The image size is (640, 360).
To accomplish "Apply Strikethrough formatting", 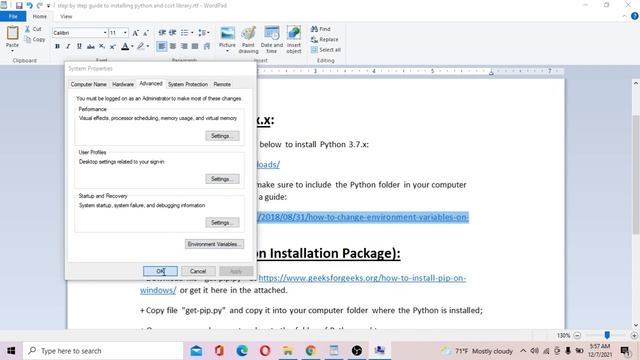I will coord(91,46).
